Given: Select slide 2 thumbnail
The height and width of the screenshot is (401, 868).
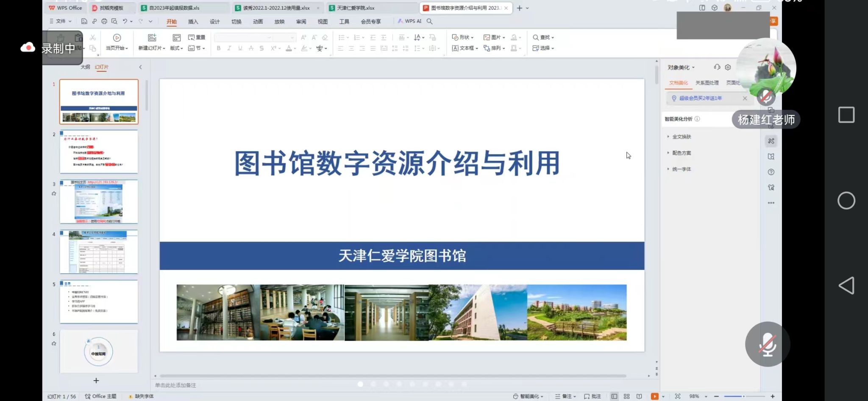Looking at the screenshot, I should [x=99, y=151].
